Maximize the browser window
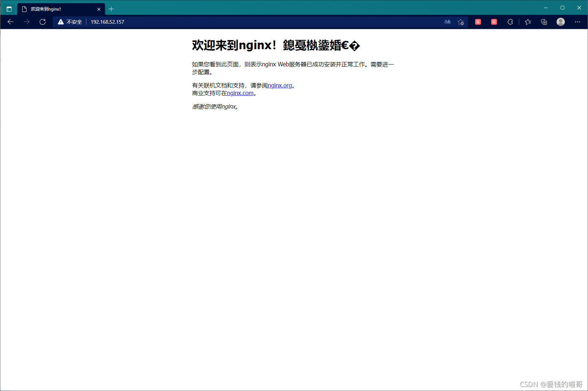588x391 pixels. [x=563, y=8]
